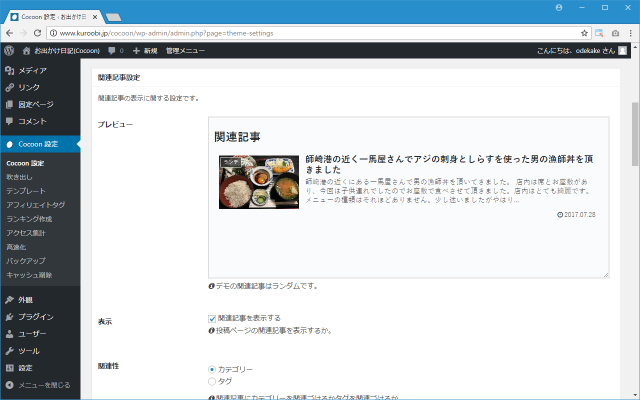Viewport: 640px width, 400px height.
Task: Select the タグ radio button
Action: pyautogui.click(x=212, y=382)
